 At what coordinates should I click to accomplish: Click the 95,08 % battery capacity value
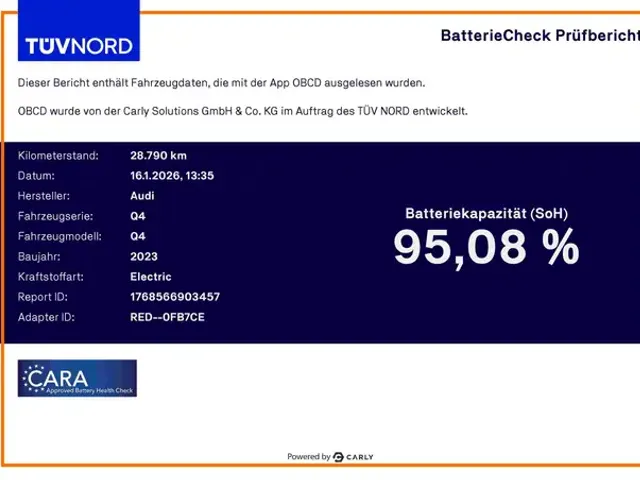pos(486,247)
